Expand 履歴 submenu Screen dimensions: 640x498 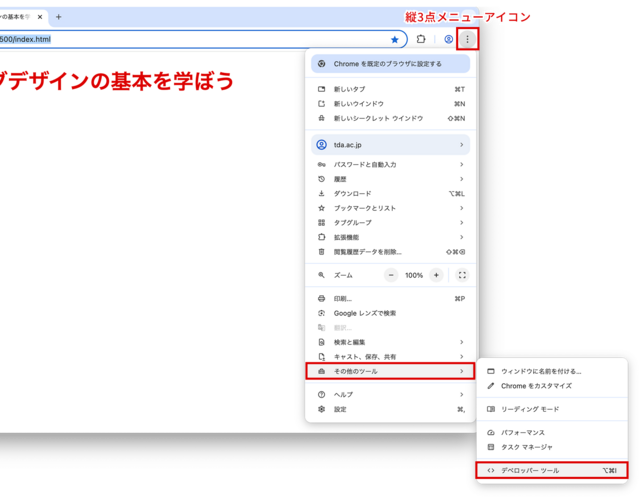point(391,179)
